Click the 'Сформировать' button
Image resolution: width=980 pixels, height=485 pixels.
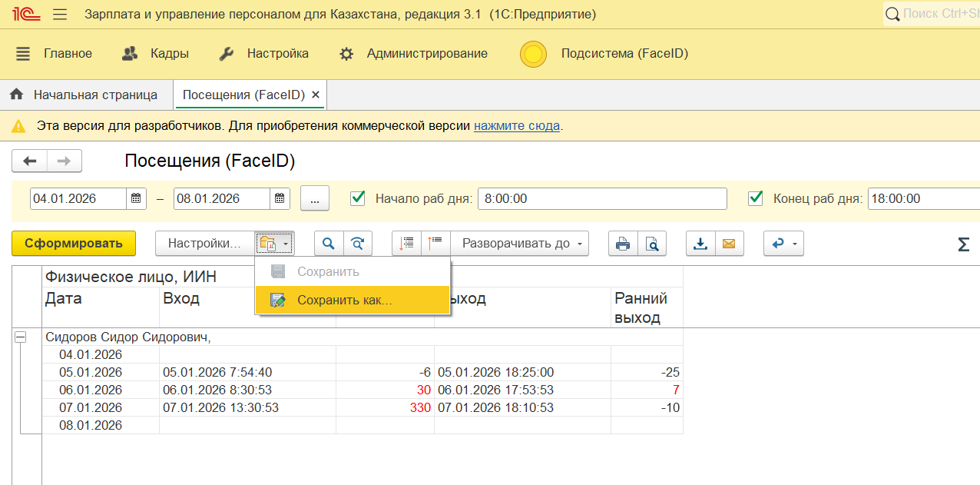(74, 244)
